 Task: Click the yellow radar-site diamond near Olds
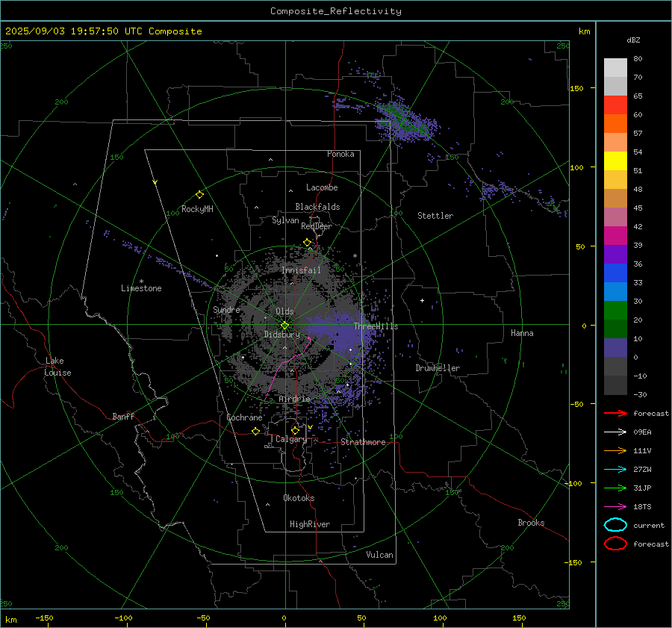[x=285, y=326]
